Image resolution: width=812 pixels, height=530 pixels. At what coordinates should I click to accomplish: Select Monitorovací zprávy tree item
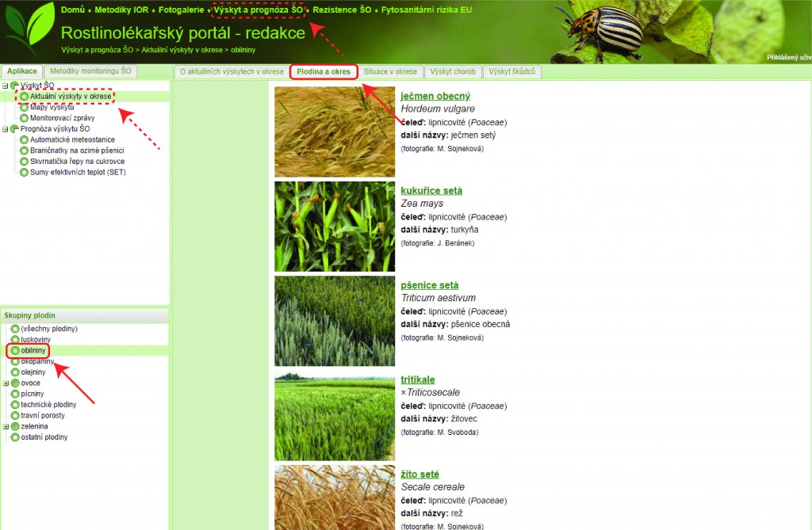coord(62,118)
